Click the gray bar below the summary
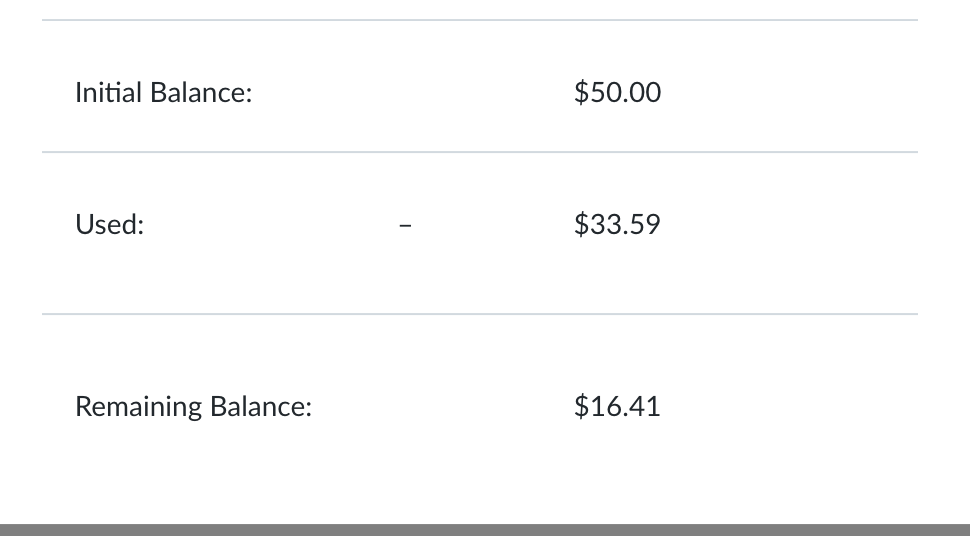970x536 pixels. pos(485,530)
